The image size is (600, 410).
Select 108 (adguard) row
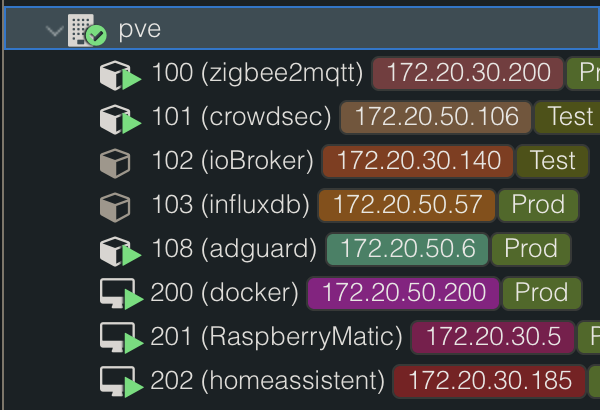(x=234, y=249)
